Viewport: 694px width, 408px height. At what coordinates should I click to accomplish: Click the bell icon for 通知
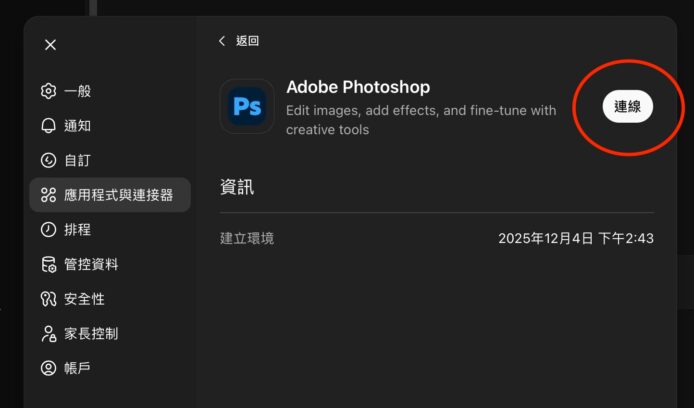pyautogui.click(x=48, y=126)
